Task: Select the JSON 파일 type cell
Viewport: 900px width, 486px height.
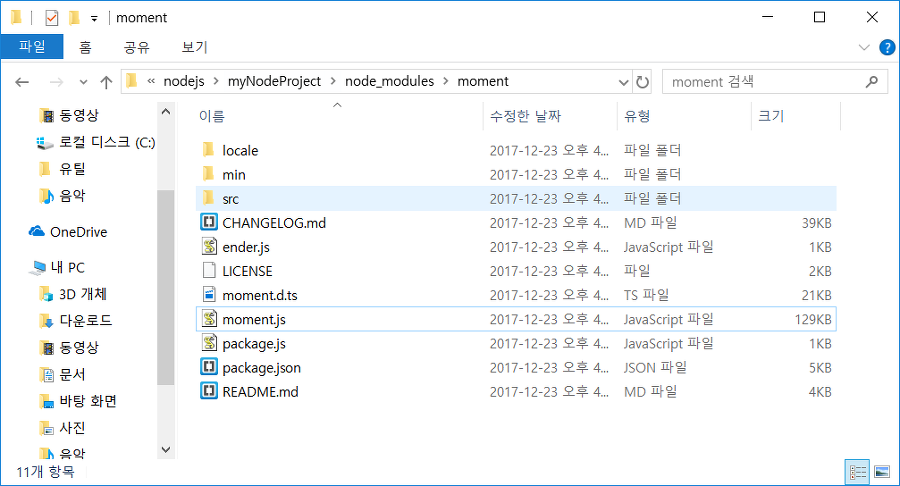Action: click(x=655, y=367)
